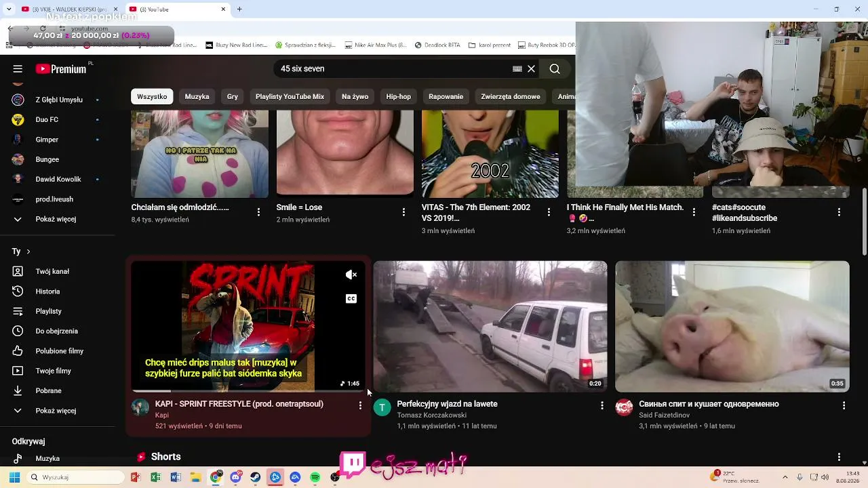Image resolution: width=868 pixels, height=488 pixels.
Task: Seek on the SPRINT preview progress bar
Action: [x=248, y=391]
